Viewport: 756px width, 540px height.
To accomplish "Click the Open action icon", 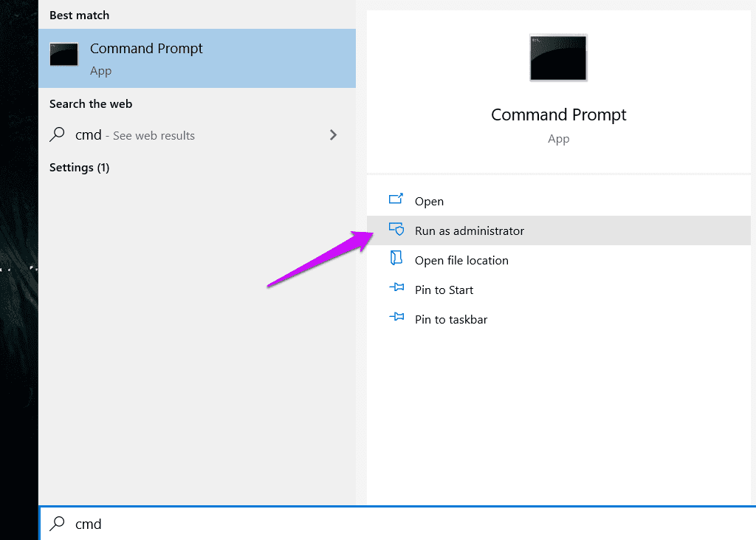I will click(396, 199).
